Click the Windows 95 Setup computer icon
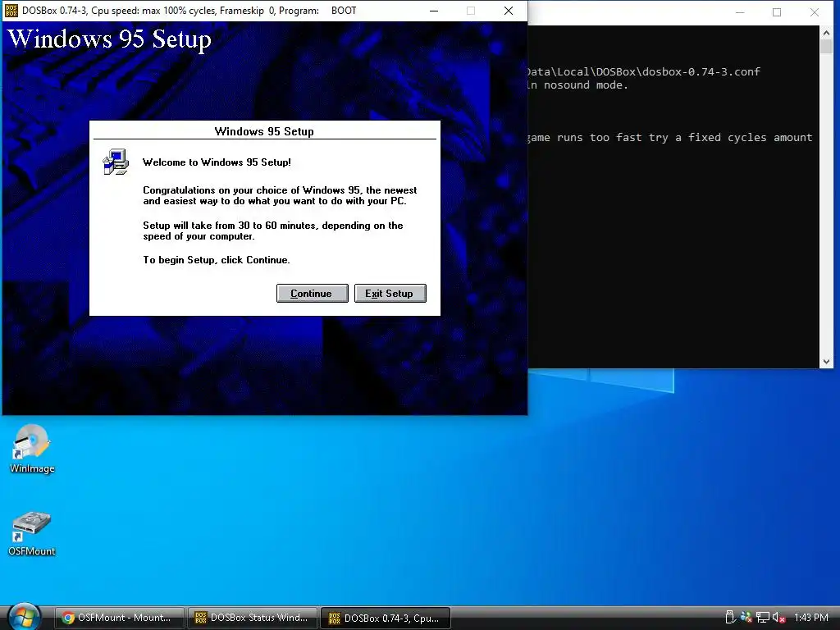This screenshot has height=630, width=840. [116, 162]
